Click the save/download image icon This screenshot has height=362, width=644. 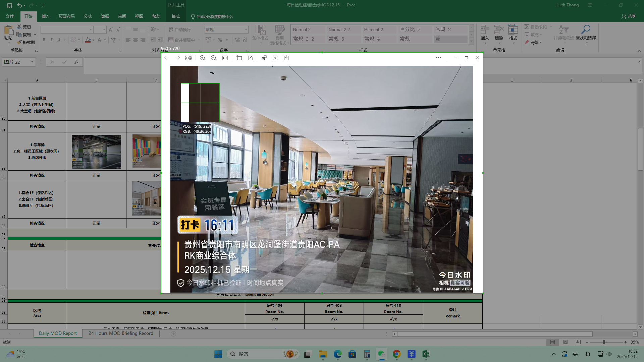[286, 58]
